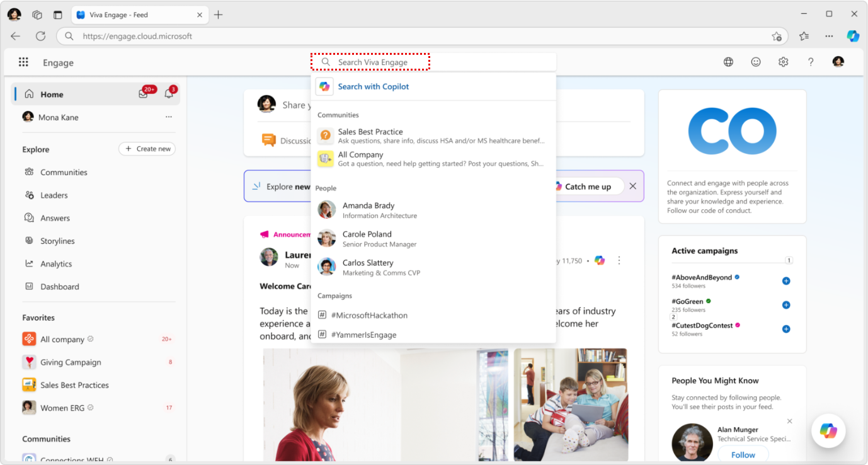
Task: Open the three-dot menu on Lauren's announcement
Action: click(x=619, y=260)
